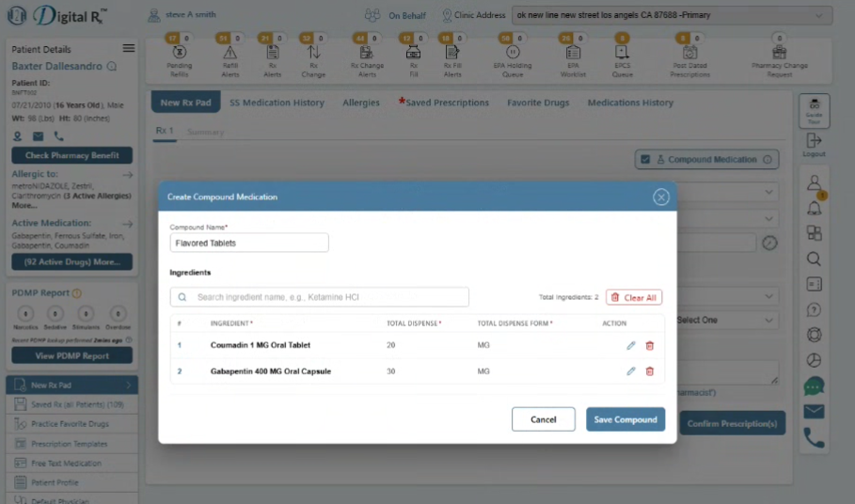Open Saved Rx (all Patients) sidebar item
This screenshot has height=504, width=855.
(72, 405)
